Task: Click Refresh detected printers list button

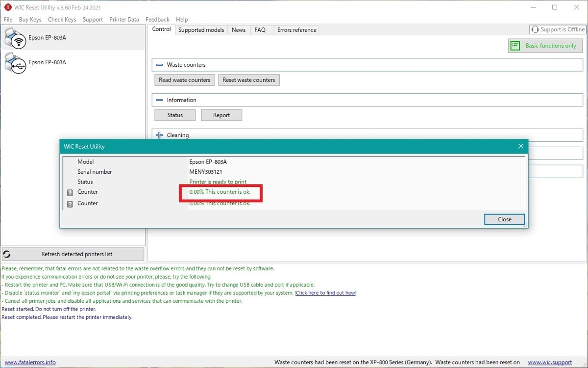Action: click(73, 254)
